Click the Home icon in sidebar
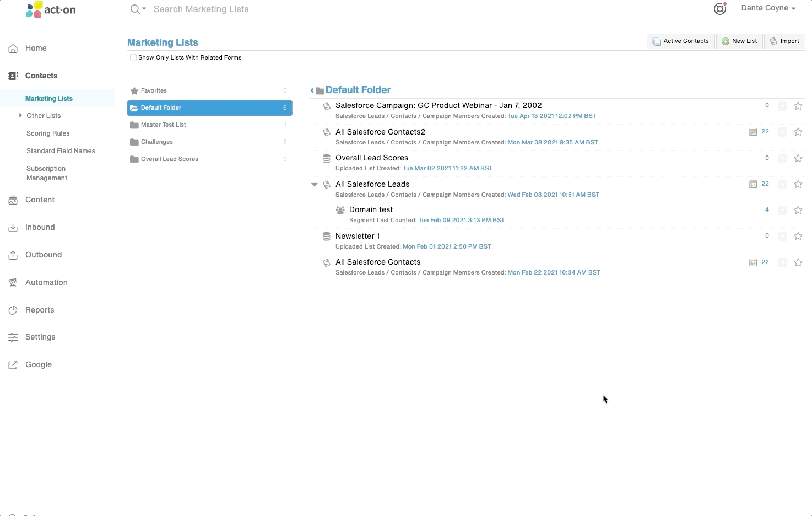Viewport: 812px width, 516px height. pos(13,49)
